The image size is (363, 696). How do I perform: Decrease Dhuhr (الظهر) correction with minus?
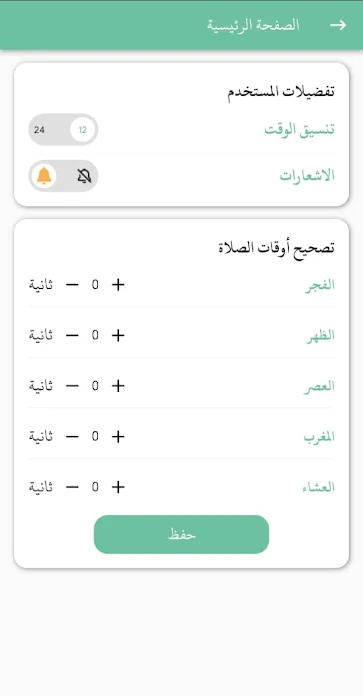[72, 336]
